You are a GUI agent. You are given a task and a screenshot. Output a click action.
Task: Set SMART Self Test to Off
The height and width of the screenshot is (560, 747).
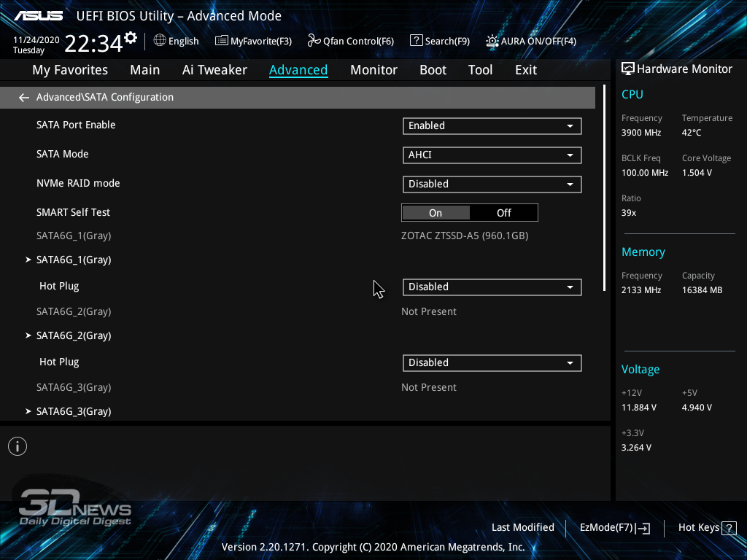point(503,213)
